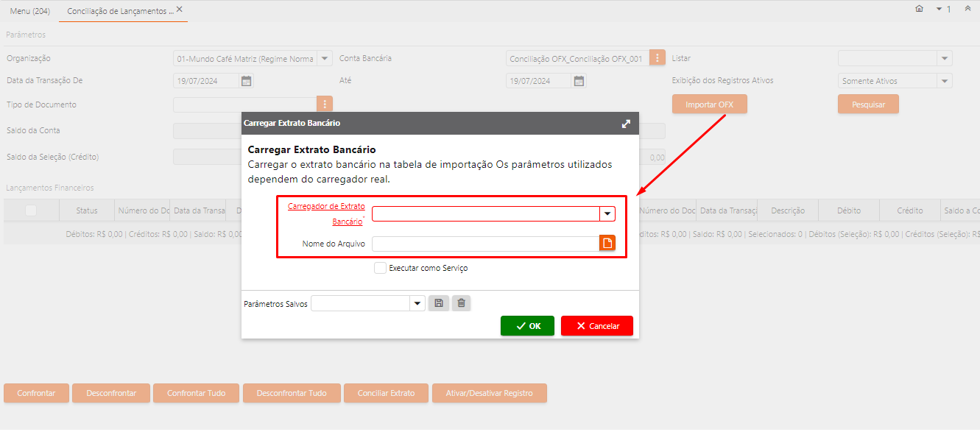The width and height of the screenshot is (980, 432).
Task: Click the Conciliar Extrato button
Action: (x=386, y=393)
